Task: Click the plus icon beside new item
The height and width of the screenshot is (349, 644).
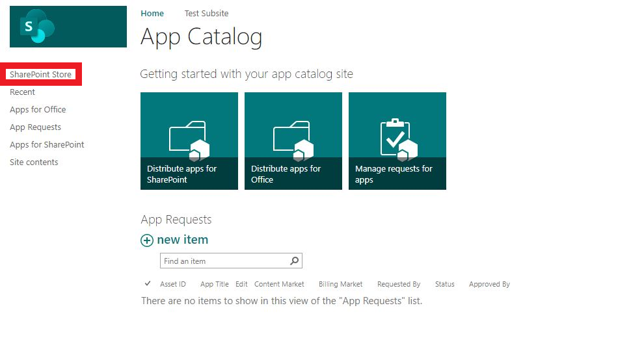Action: [147, 240]
